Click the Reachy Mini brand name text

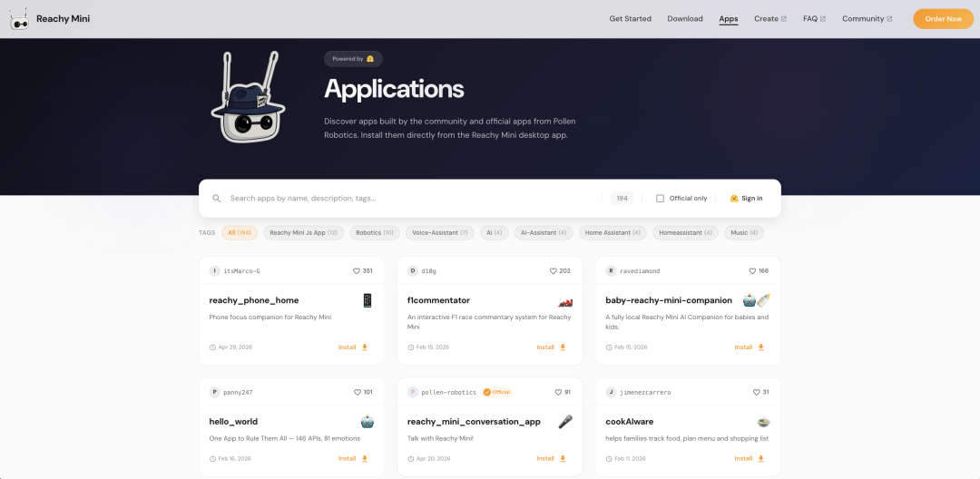coord(64,19)
